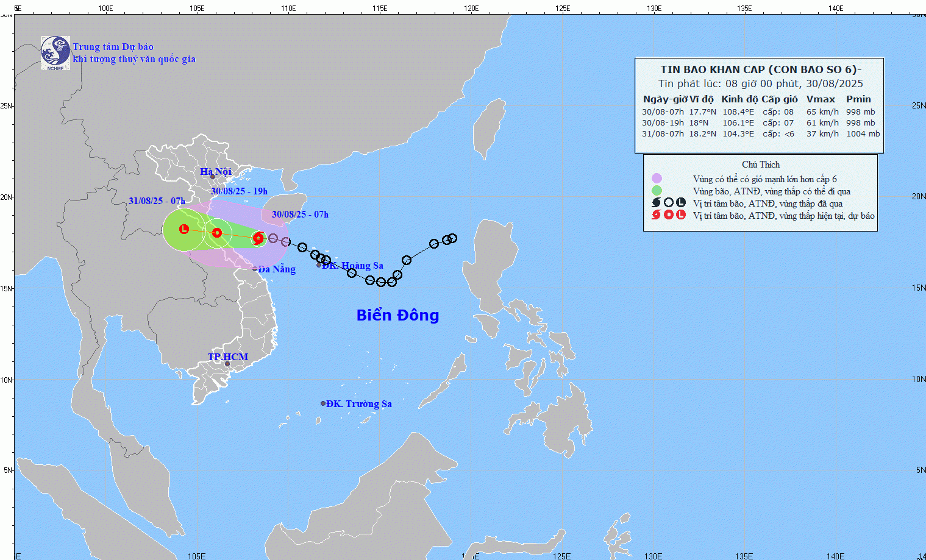This screenshot has width=926, height=560.
Task: Click the black storm icon in legend
Action: point(657,203)
